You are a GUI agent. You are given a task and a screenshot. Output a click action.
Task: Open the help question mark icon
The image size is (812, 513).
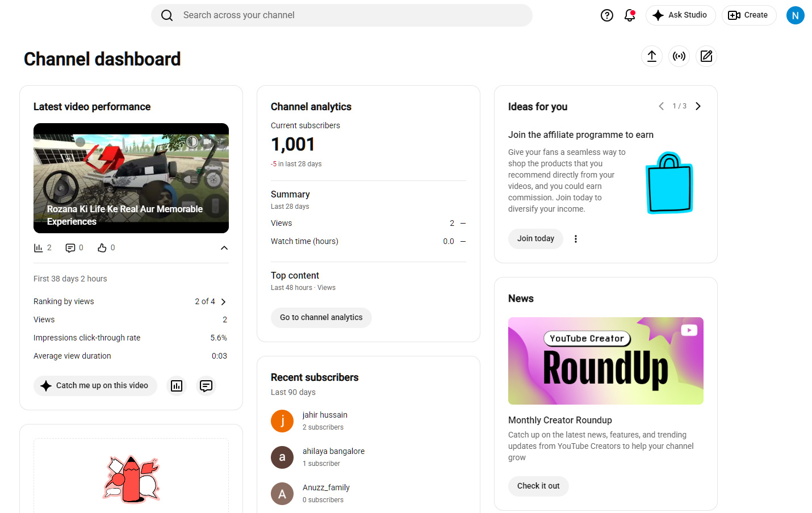pos(607,15)
